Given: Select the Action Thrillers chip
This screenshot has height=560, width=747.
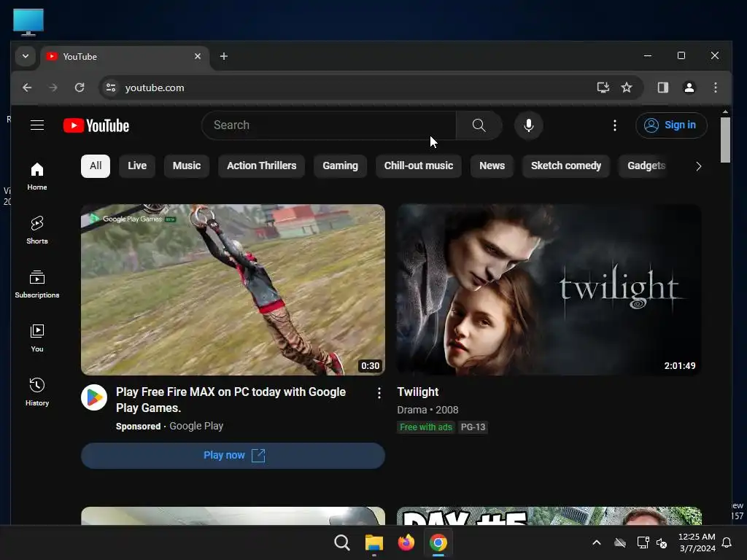Looking at the screenshot, I should [x=262, y=166].
